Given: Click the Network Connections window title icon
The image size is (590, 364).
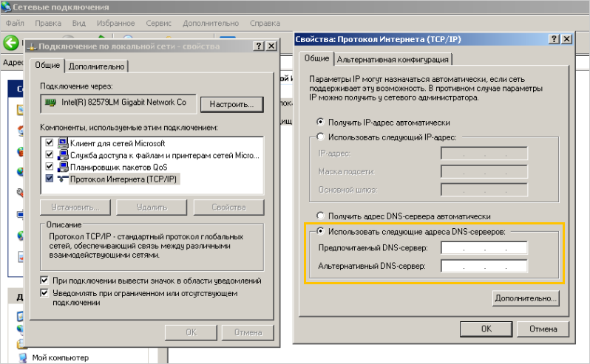Looking at the screenshot, I should point(7,7).
